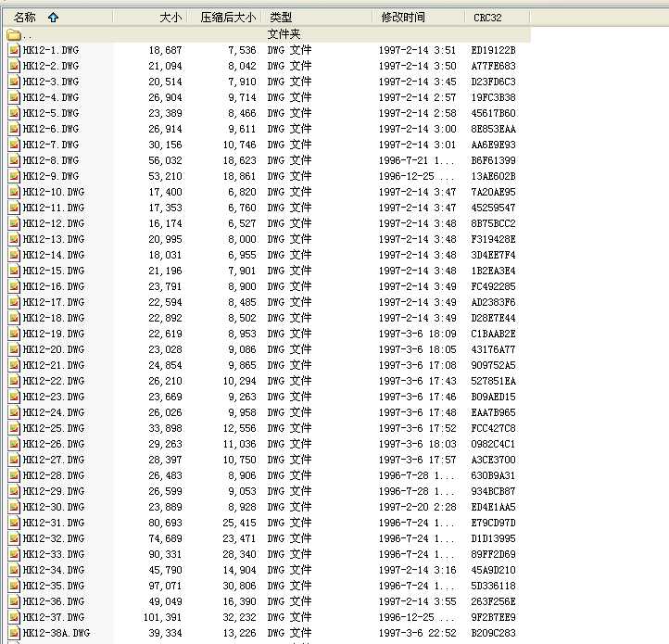The image size is (669, 644).
Task: Click the HK12-5.DWG file icon
Action: [x=14, y=114]
